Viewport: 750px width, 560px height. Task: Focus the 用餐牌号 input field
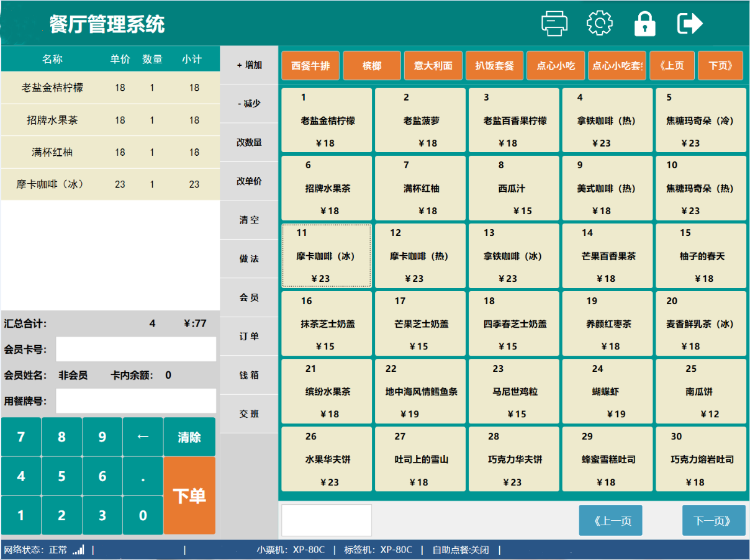[136, 401]
